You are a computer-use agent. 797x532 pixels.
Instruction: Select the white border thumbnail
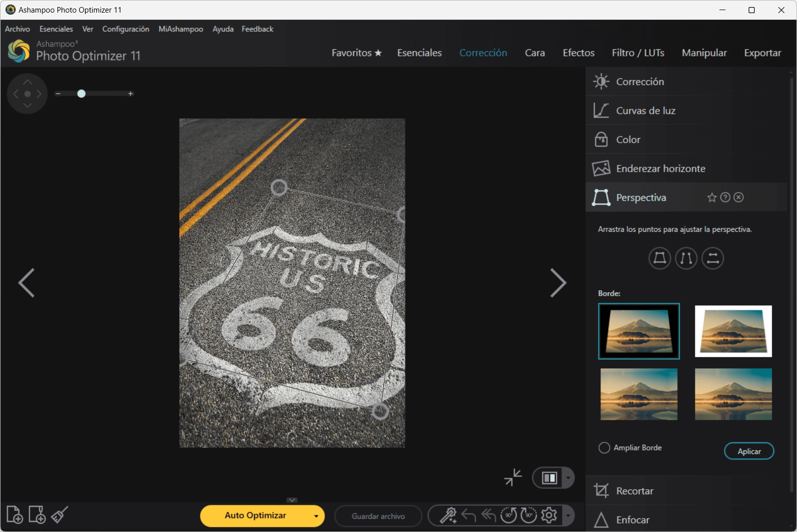[x=733, y=331]
